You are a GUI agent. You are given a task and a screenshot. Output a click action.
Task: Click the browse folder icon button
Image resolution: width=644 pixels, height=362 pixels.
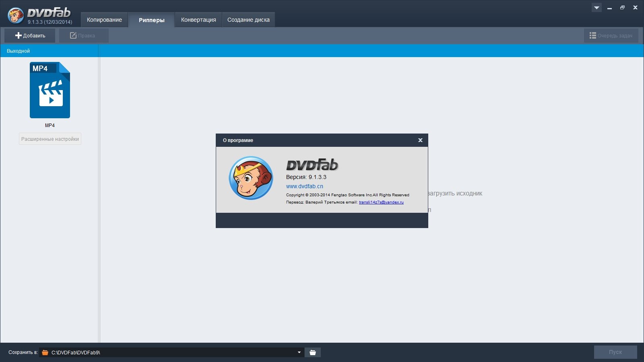pyautogui.click(x=313, y=352)
